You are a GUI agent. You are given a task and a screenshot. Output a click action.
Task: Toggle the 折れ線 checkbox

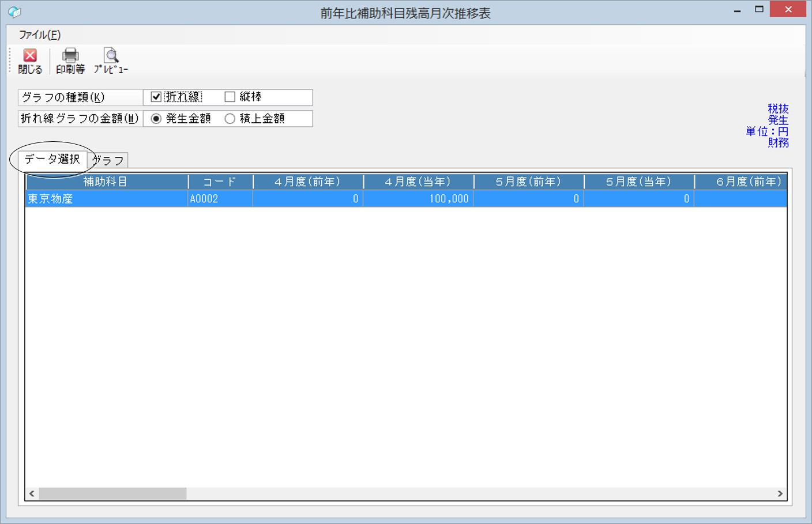(156, 97)
